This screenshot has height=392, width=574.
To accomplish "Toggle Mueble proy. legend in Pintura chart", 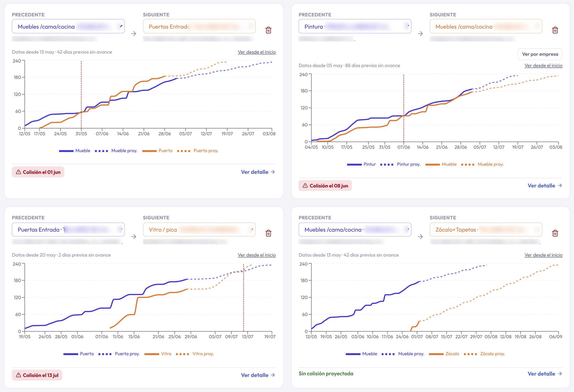I will pos(482,164).
